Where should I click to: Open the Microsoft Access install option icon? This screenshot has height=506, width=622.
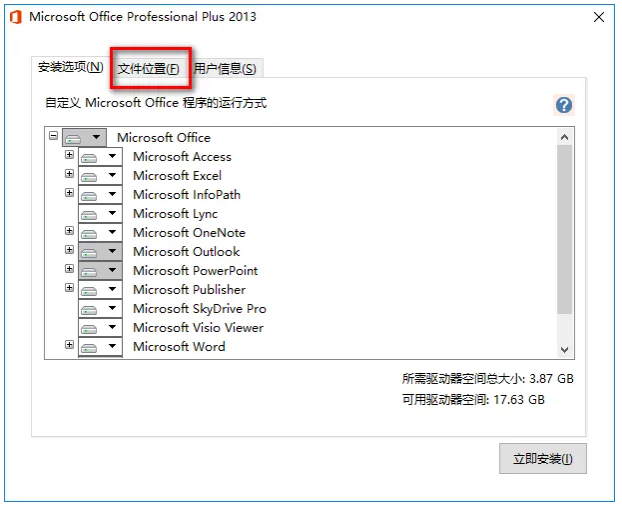[x=99, y=157]
